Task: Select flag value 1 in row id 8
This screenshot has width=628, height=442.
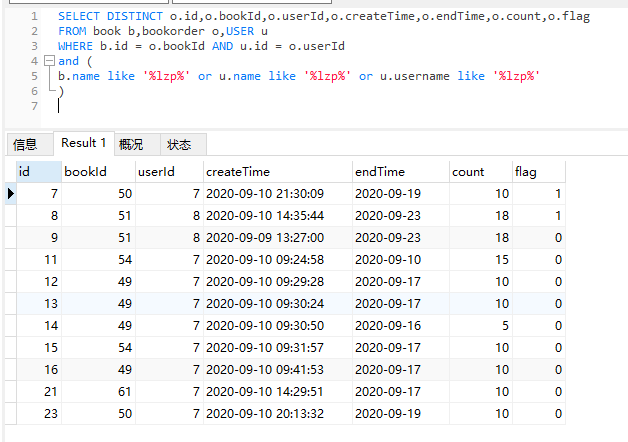Action: pyautogui.click(x=539, y=216)
